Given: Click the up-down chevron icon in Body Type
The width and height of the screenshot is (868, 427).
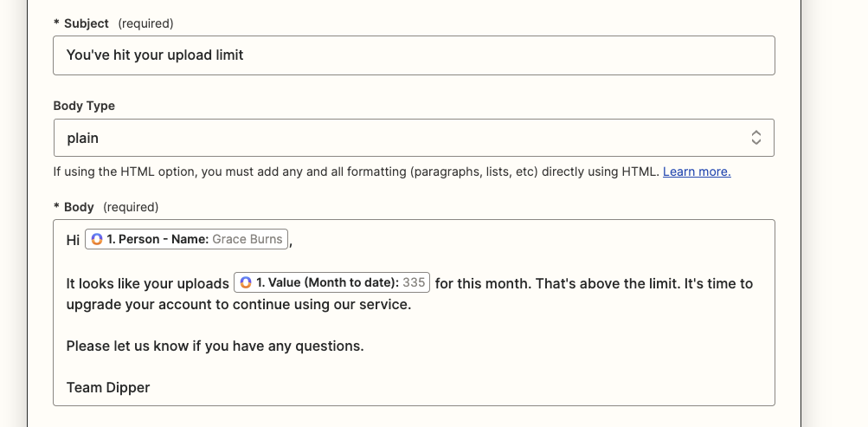Looking at the screenshot, I should coord(756,138).
